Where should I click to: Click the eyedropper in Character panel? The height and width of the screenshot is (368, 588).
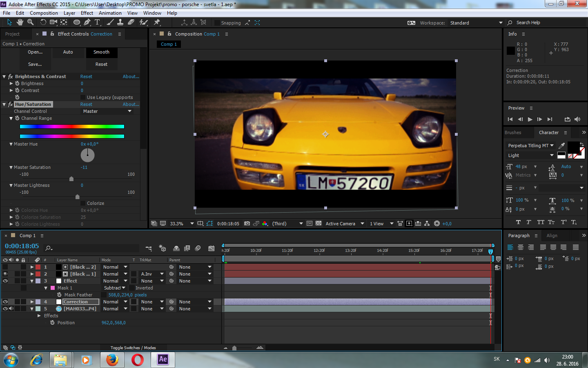coord(562,146)
